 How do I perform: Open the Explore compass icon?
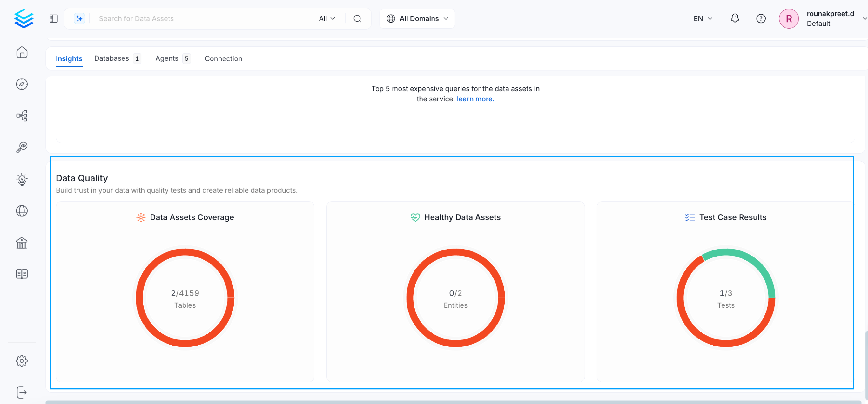tap(22, 84)
